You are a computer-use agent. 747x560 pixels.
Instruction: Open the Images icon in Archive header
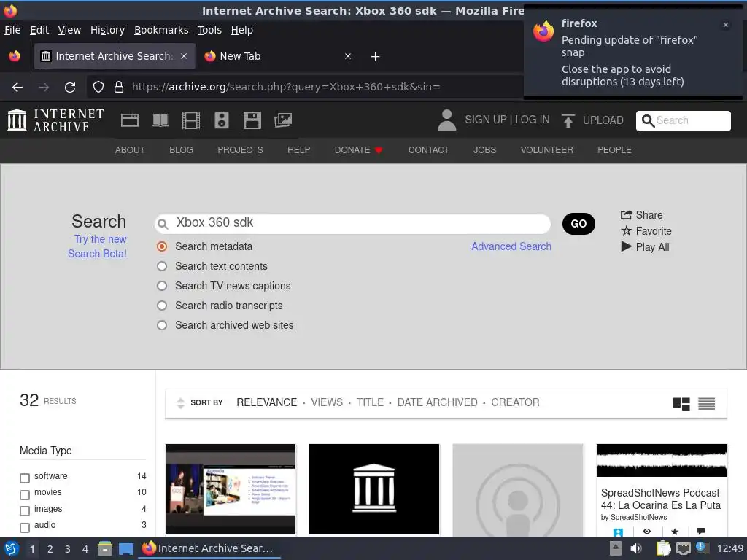283,120
